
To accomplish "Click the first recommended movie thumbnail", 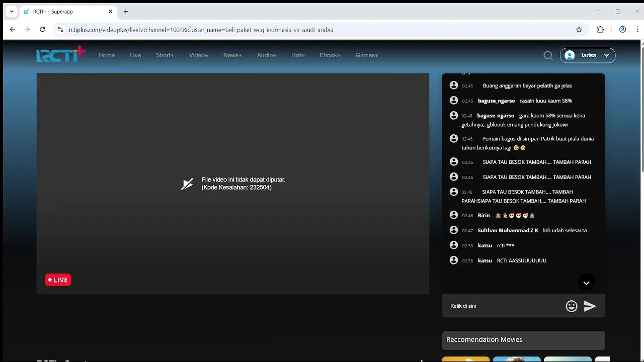I will 465,359.
